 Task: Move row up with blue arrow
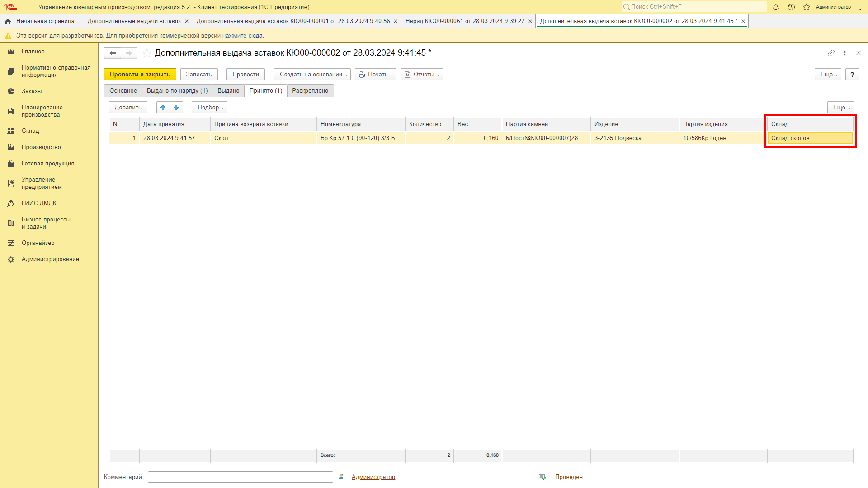tap(163, 108)
